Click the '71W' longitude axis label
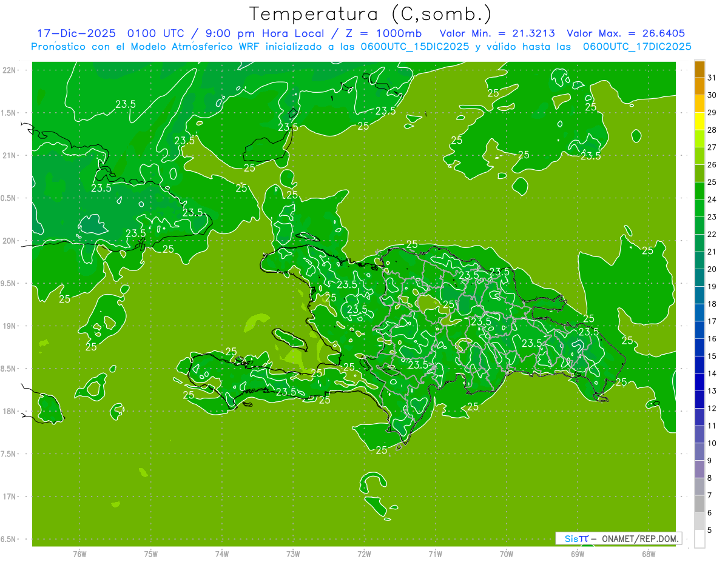Screen dimensions: 728x562 [435, 554]
